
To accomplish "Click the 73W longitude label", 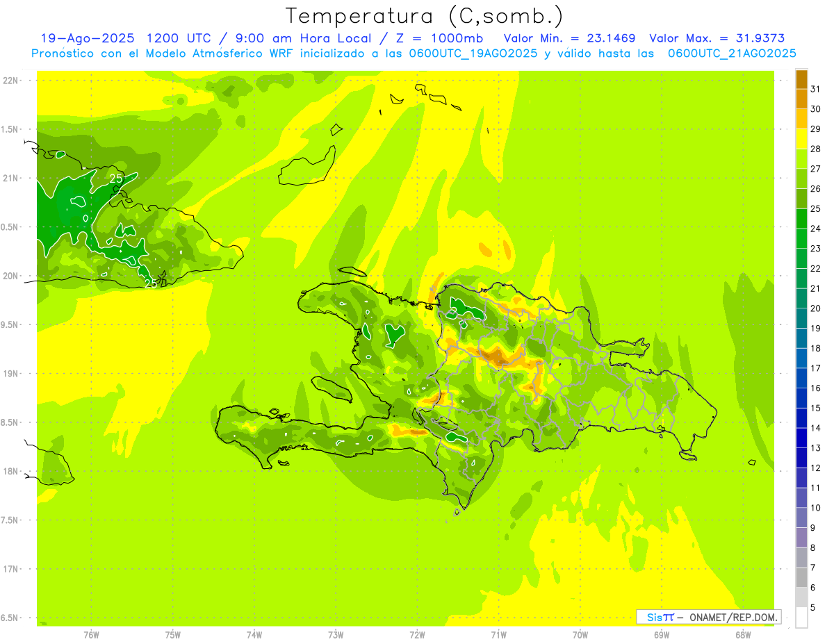I will (336, 635).
